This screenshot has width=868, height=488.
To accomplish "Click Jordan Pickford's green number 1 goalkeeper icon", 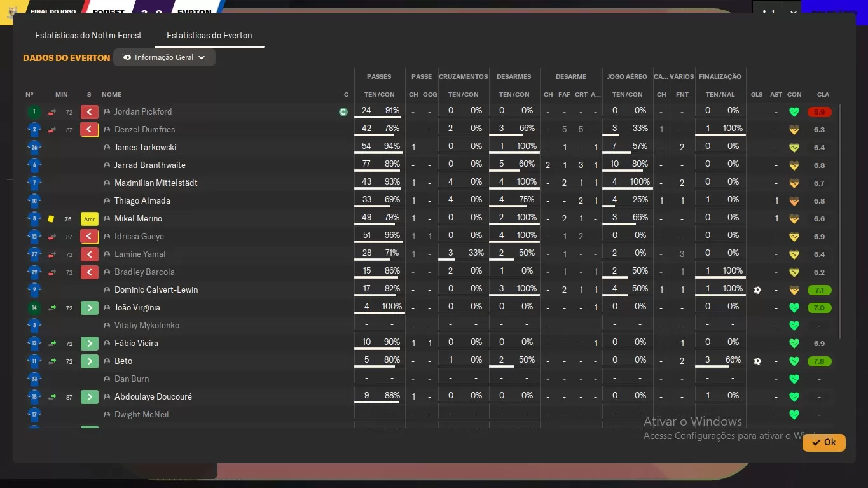I will click(x=34, y=112).
